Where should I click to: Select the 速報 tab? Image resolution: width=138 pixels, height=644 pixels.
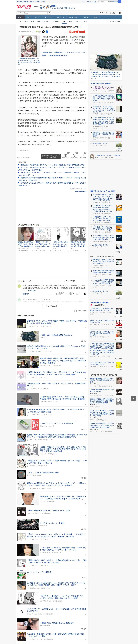(28, 17)
